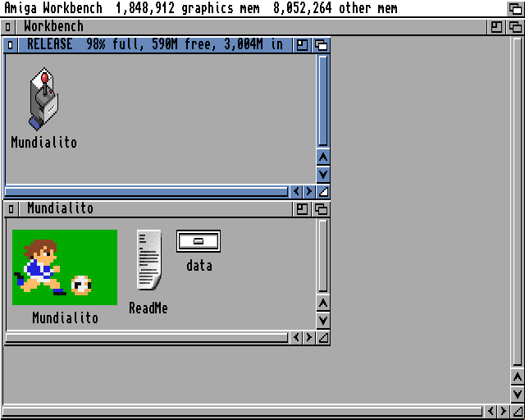Click the up arrow in the Mundialito window

point(323,304)
